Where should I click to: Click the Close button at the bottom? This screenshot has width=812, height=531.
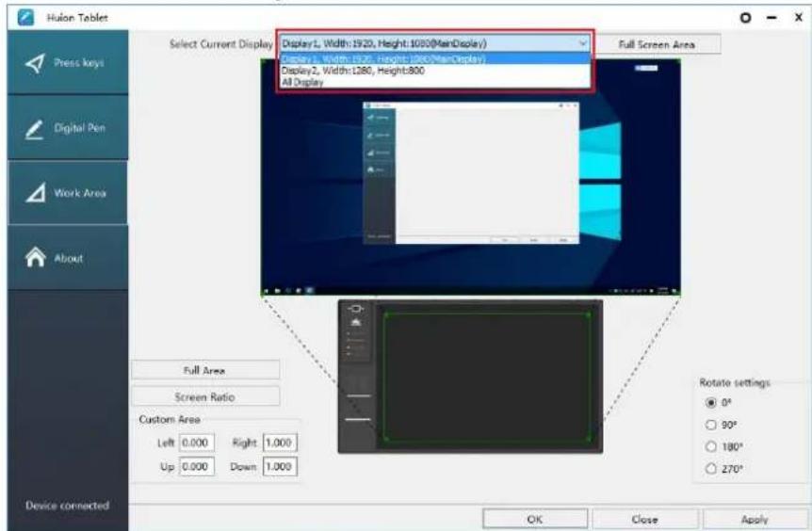pos(644,519)
